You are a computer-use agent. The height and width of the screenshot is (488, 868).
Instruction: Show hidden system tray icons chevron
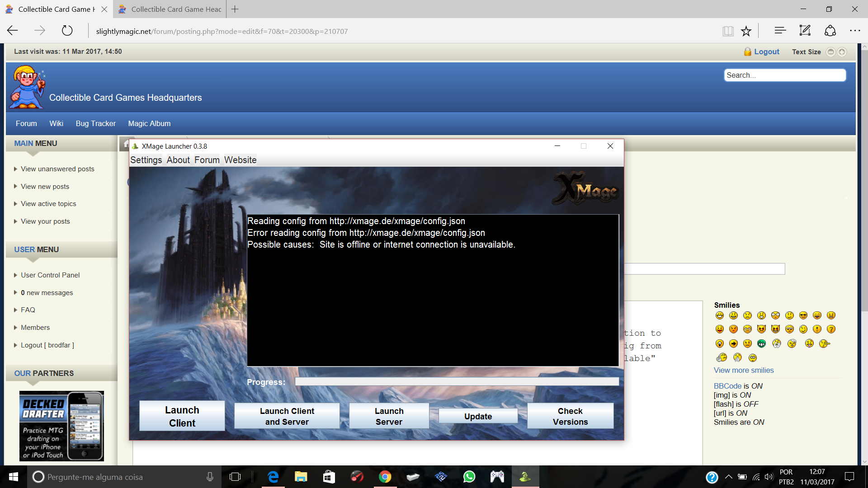(x=728, y=477)
